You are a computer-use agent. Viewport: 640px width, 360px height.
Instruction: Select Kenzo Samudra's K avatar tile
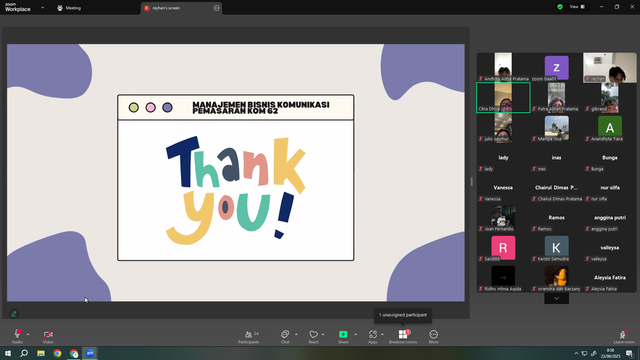click(x=557, y=247)
